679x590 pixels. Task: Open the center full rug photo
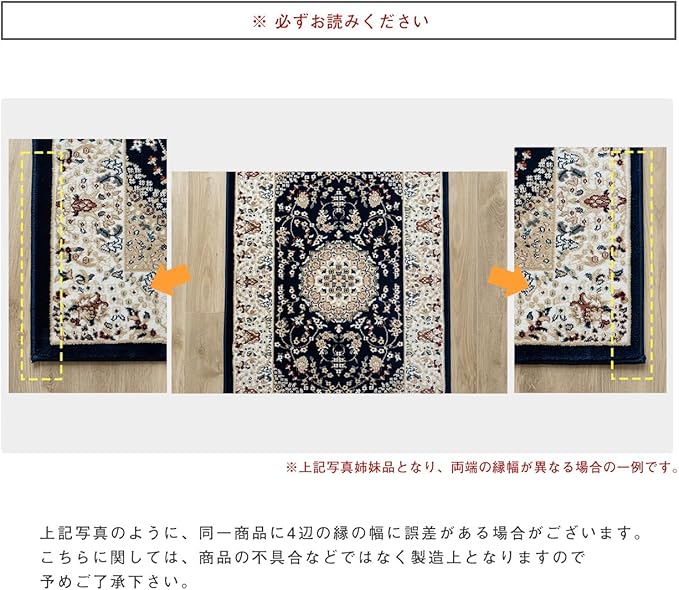[339, 282]
